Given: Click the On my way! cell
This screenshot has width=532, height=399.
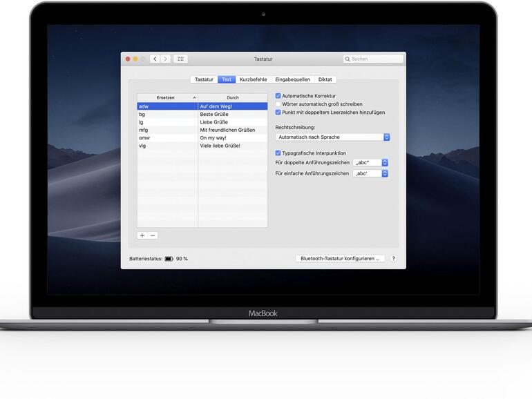Looking at the screenshot, I should point(233,137).
